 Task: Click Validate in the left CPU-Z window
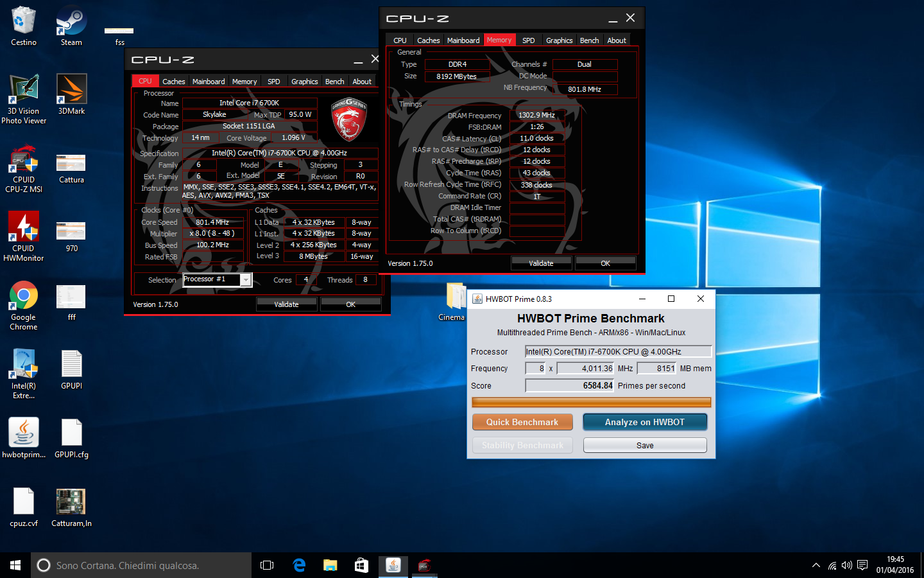pos(286,304)
